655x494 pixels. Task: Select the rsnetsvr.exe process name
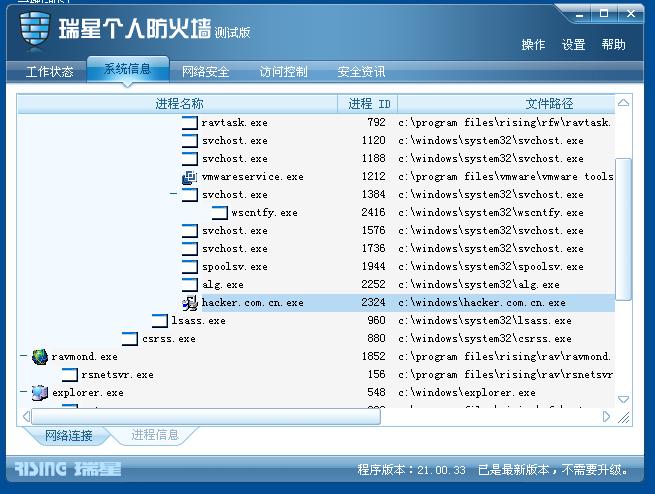point(117,374)
